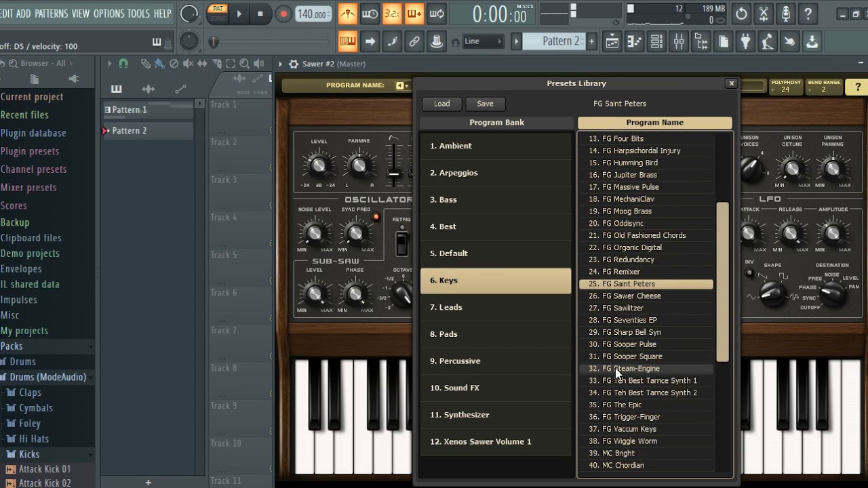The width and height of the screenshot is (868, 488).
Task: Toggle typing keyboard to piano keyboard
Action: [348, 41]
